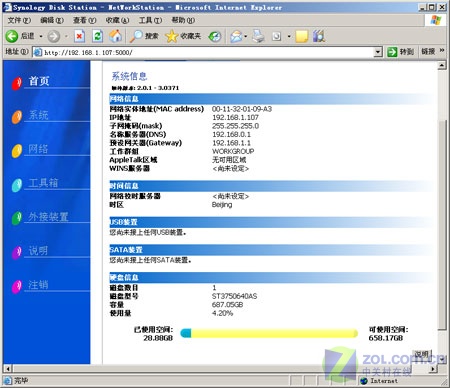Screen dimensions: 450x388
Task: Open the 文件 menu
Action: (19, 20)
